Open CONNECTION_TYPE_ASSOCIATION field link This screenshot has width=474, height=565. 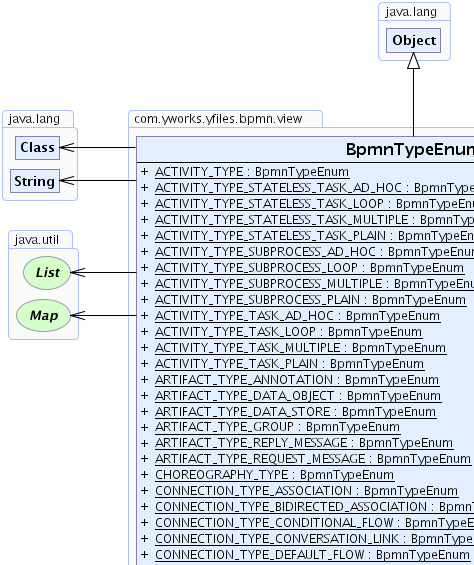[306, 491]
